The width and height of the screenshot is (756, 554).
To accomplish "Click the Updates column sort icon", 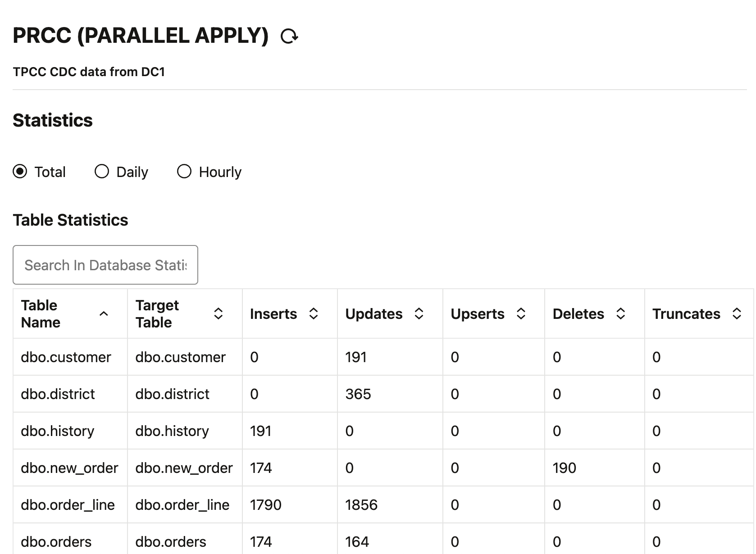I will pos(419,314).
